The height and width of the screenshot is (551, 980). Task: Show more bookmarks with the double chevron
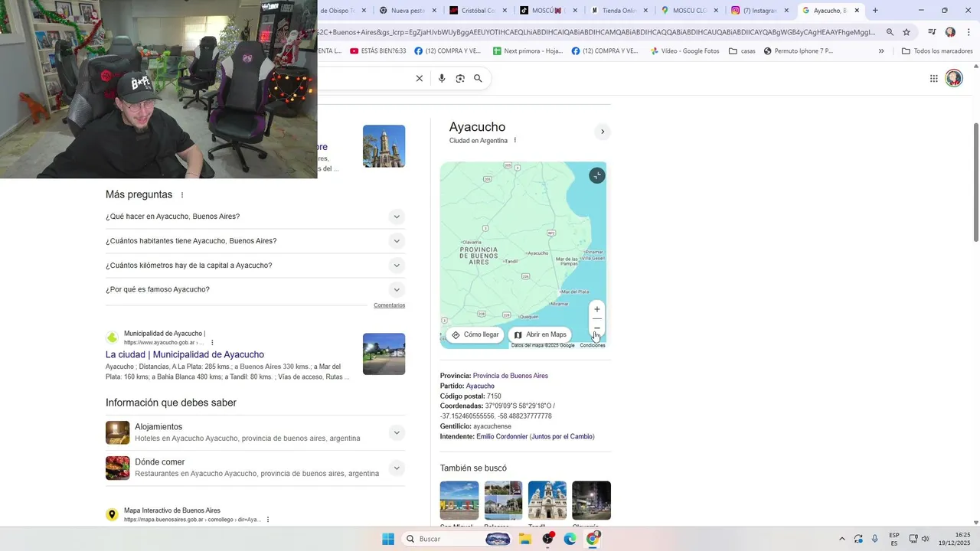(881, 51)
